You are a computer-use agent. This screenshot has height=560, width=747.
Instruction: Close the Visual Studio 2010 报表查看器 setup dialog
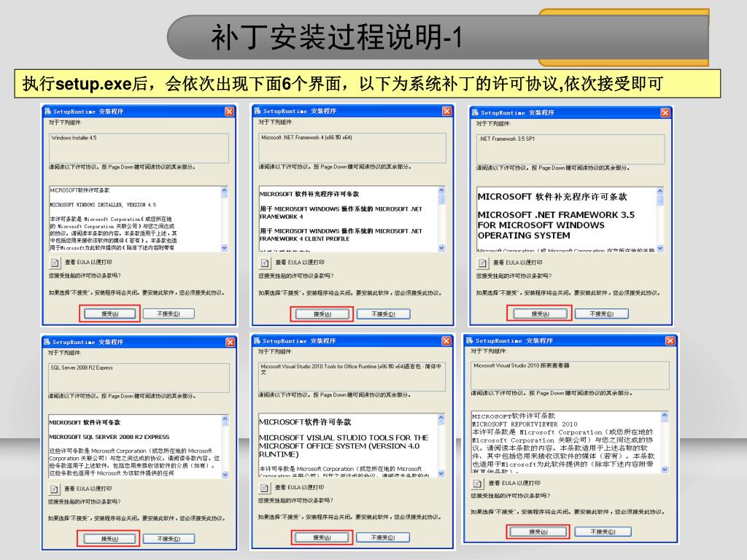(x=670, y=341)
